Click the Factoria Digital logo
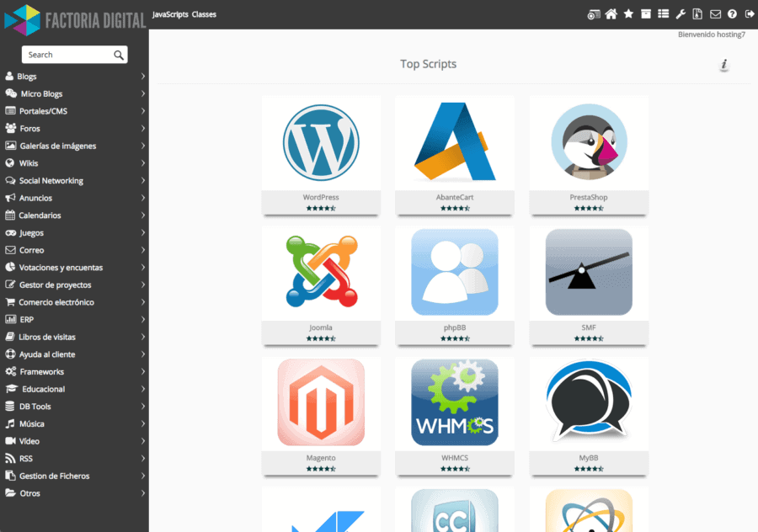Image resolution: width=758 pixels, height=532 pixels. [x=75, y=20]
